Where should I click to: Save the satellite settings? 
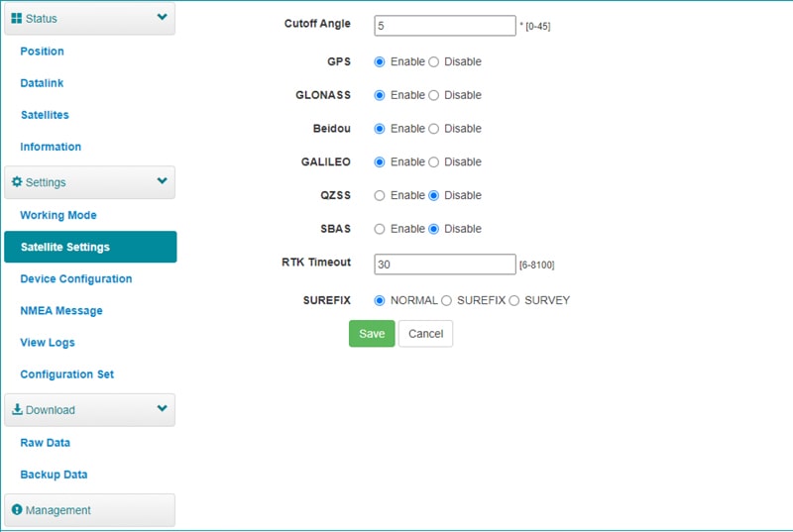pyautogui.click(x=372, y=334)
